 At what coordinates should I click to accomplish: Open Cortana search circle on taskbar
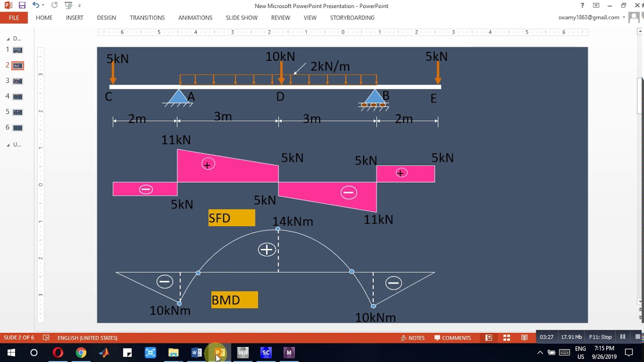[x=34, y=352]
